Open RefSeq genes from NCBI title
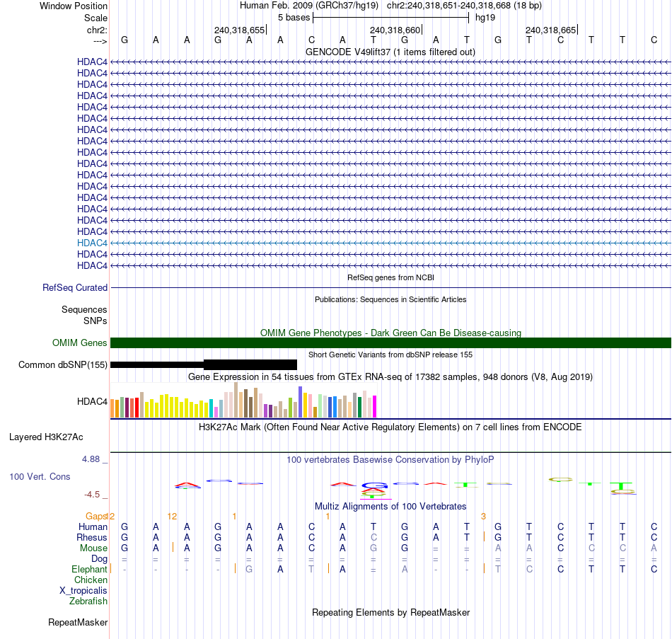Screen dimensions: 672x639 tap(390, 277)
